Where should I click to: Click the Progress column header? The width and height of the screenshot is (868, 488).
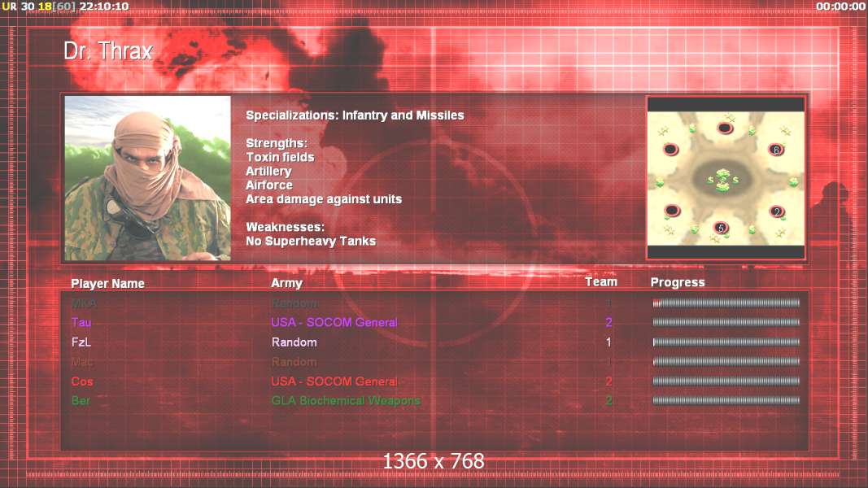[678, 282]
